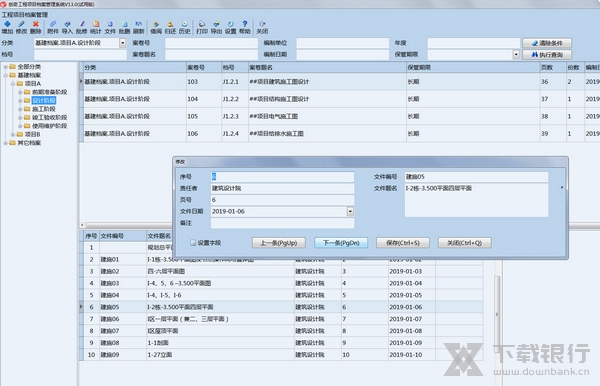Click the 上一条(PgUp) button
The image size is (600, 386).
(279, 243)
